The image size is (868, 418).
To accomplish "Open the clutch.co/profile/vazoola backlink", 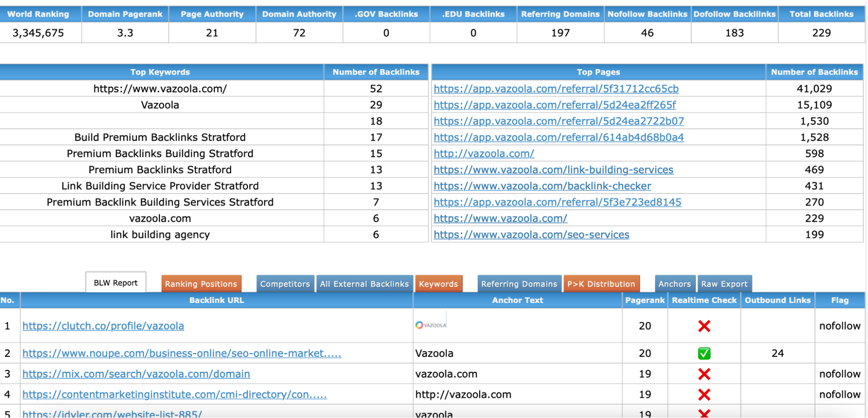I will point(103,326).
